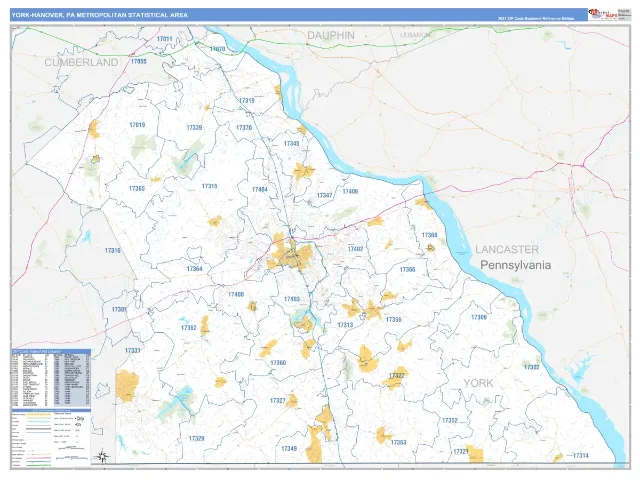This screenshot has width=640, height=480.
Task: Click the Pennsylvania state label
Action: pyautogui.click(x=516, y=265)
